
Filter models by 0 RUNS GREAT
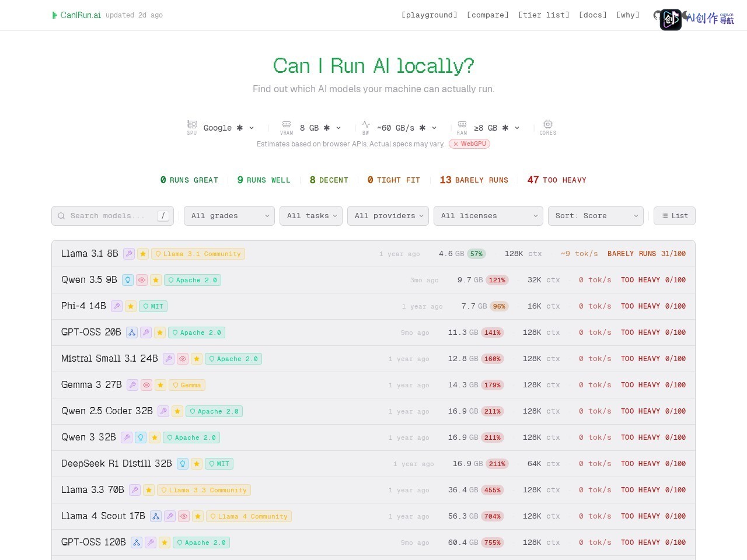tap(189, 180)
